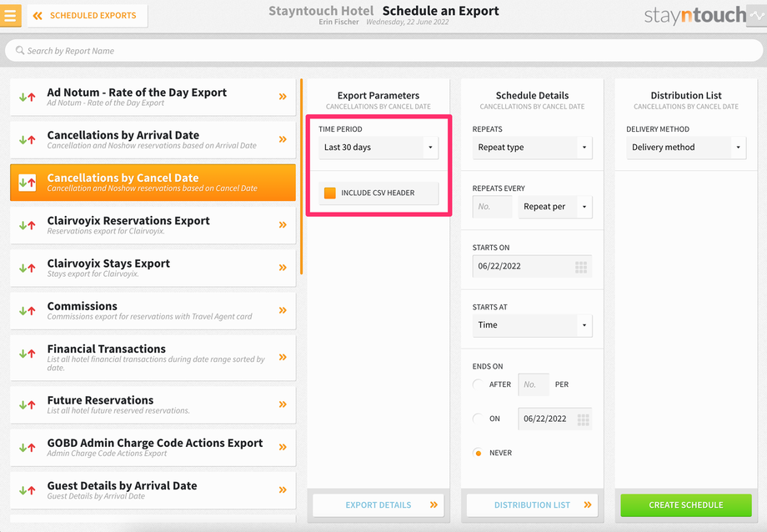
Task: Click the green Create Schedule button
Action: 686,505
